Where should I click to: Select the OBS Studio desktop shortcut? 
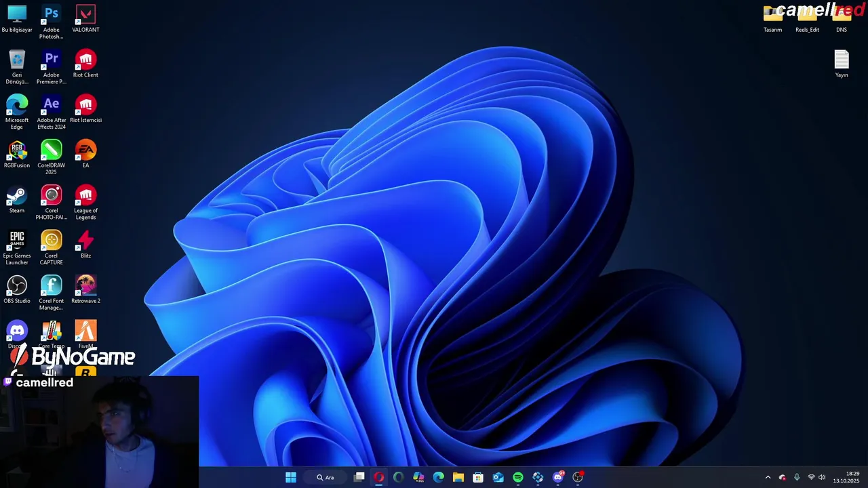(17, 290)
